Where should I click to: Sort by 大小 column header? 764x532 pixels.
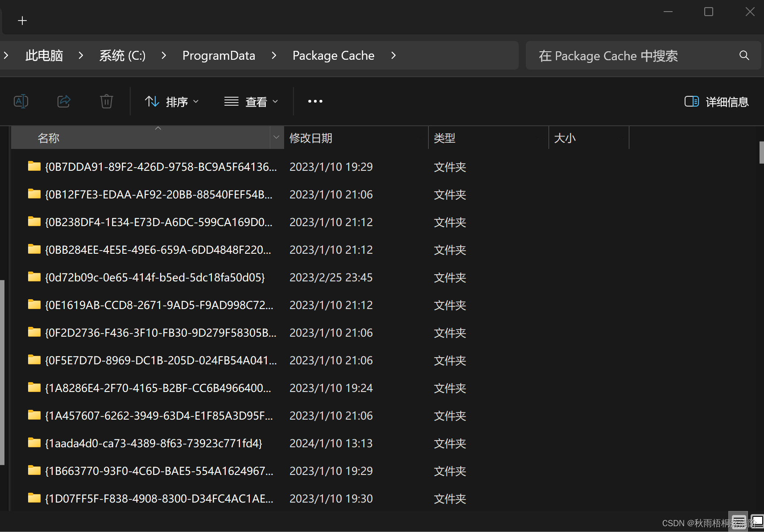pyautogui.click(x=589, y=138)
